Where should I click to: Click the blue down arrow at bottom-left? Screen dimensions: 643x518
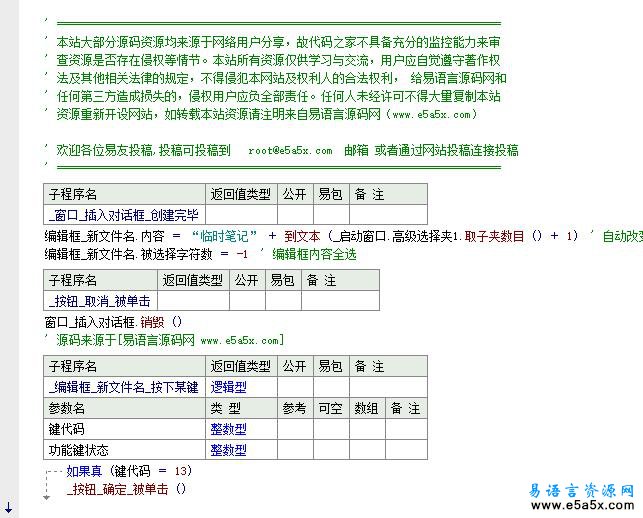(8, 508)
